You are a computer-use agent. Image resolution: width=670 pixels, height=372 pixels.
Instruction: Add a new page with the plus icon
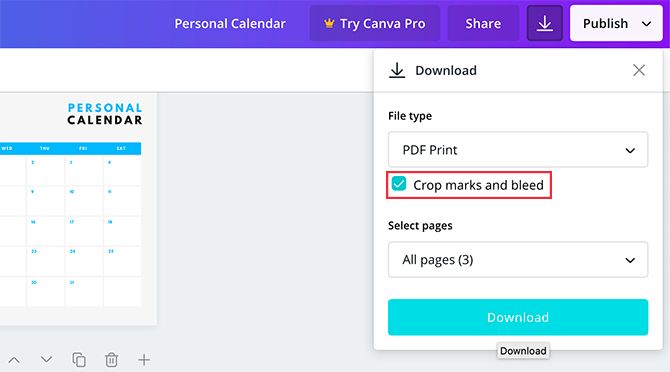[144, 360]
